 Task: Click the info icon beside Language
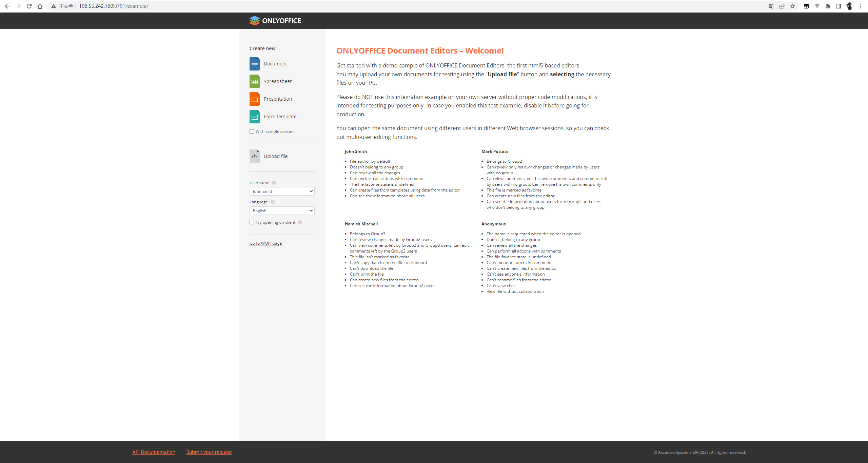tap(273, 202)
